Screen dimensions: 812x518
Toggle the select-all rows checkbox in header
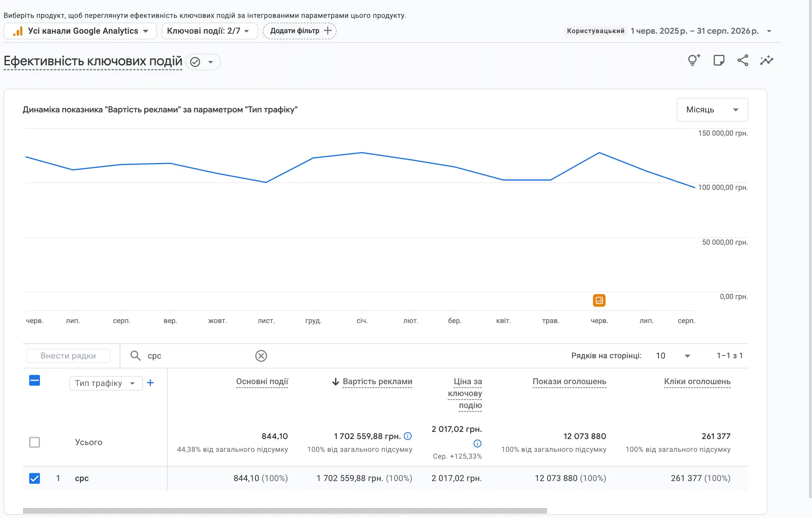click(x=34, y=381)
